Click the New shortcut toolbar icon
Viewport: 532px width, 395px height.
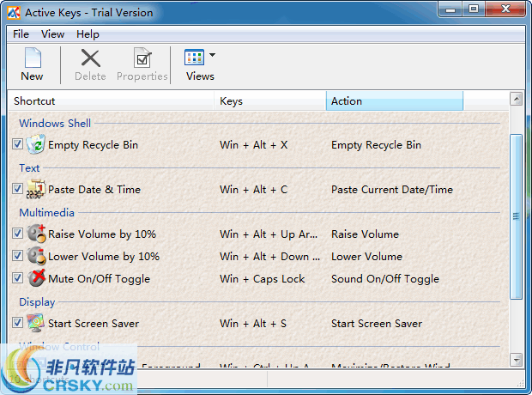click(x=33, y=58)
